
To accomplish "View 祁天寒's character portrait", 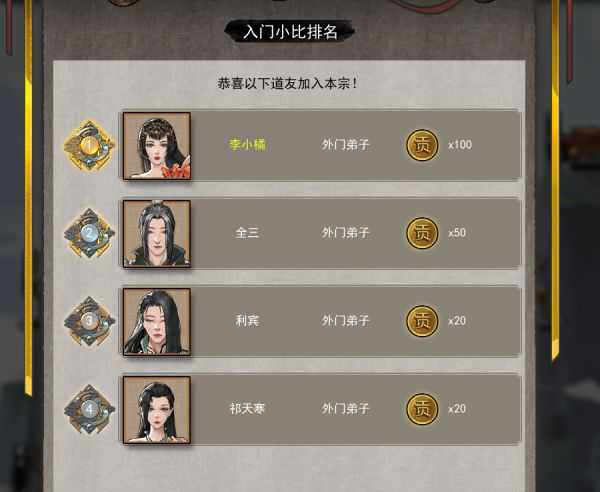I will 157,410.
